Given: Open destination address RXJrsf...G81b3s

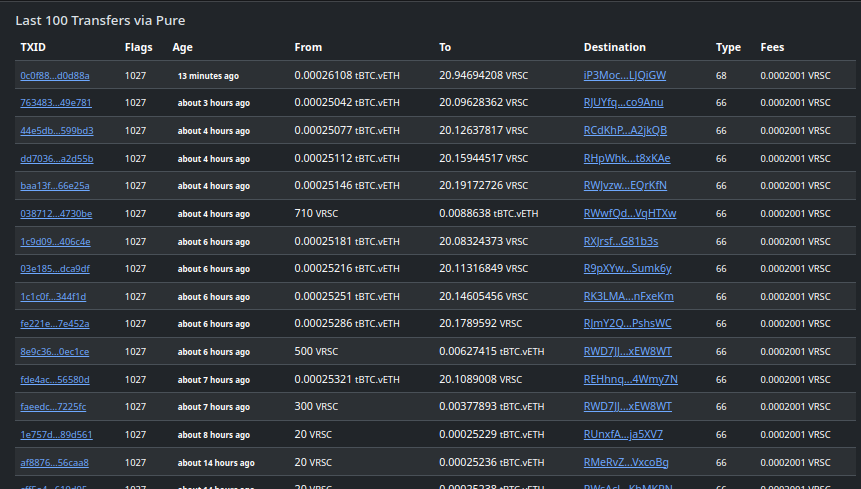Looking at the screenshot, I should tap(621, 241).
